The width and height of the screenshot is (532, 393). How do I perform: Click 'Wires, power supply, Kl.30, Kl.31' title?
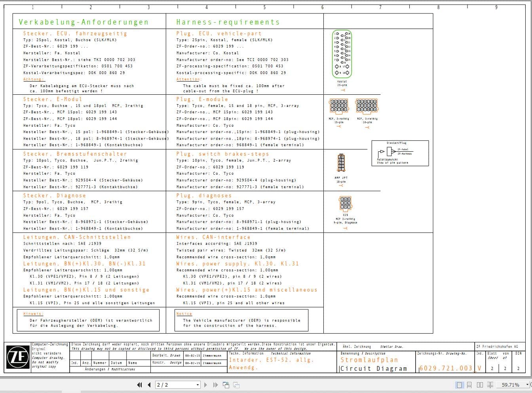237,264
